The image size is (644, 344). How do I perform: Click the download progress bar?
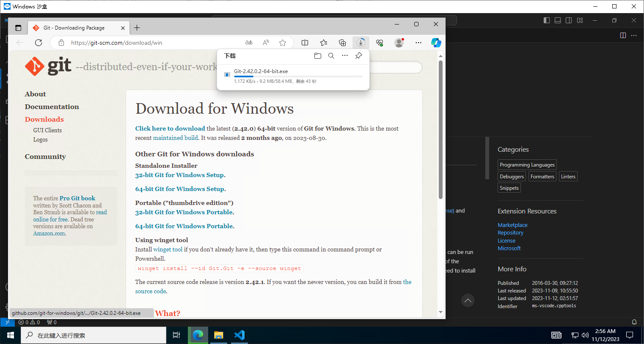298,76
